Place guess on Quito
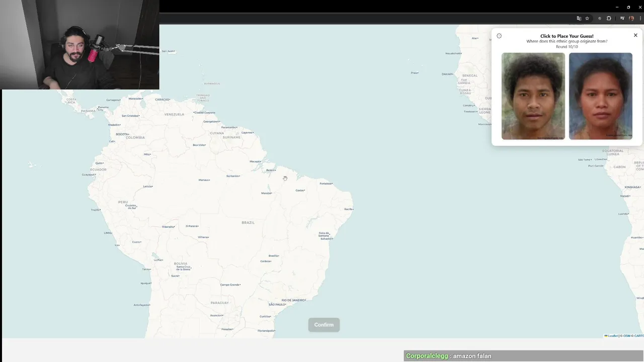This screenshot has width=644, height=362. 100,163
